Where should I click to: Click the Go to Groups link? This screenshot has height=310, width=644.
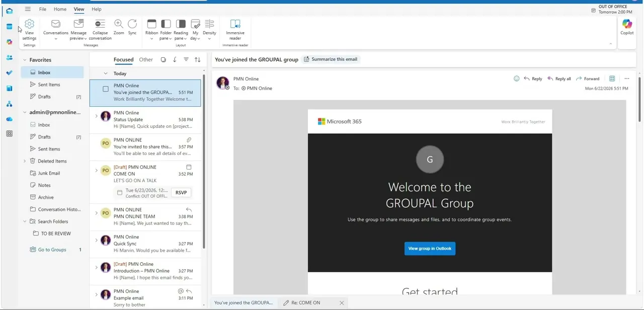(x=52, y=250)
